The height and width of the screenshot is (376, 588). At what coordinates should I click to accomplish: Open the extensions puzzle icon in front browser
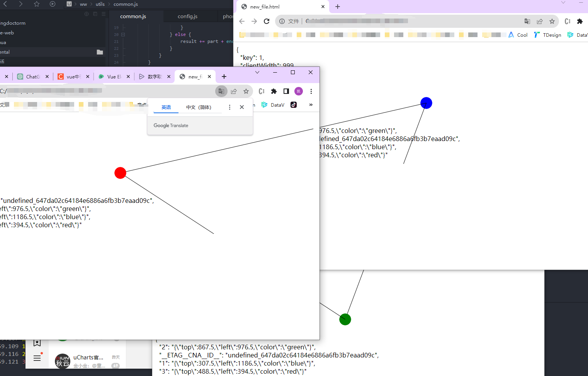coord(274,91)
